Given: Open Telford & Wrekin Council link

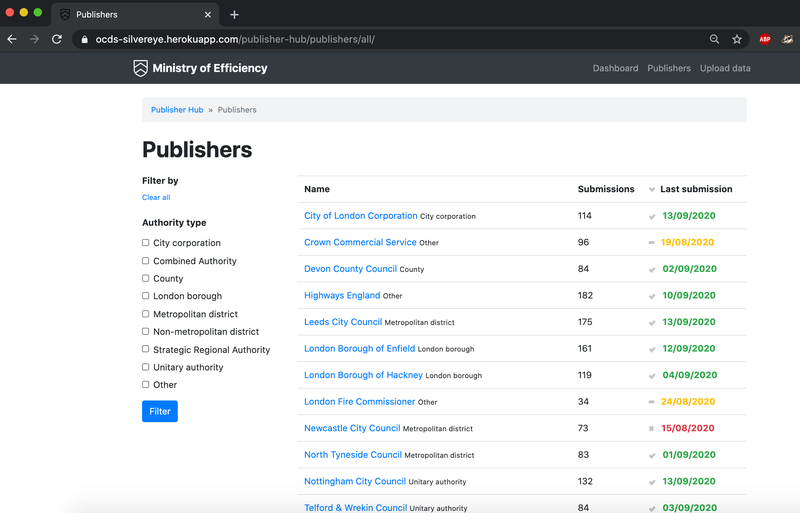Looking at the screenshot, I should 356,508.
